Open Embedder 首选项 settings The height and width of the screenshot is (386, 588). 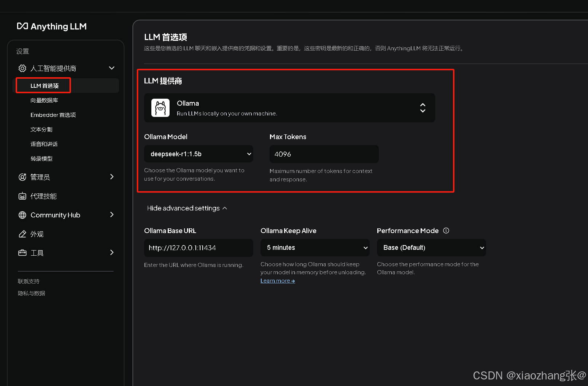[x=53, y=115]
